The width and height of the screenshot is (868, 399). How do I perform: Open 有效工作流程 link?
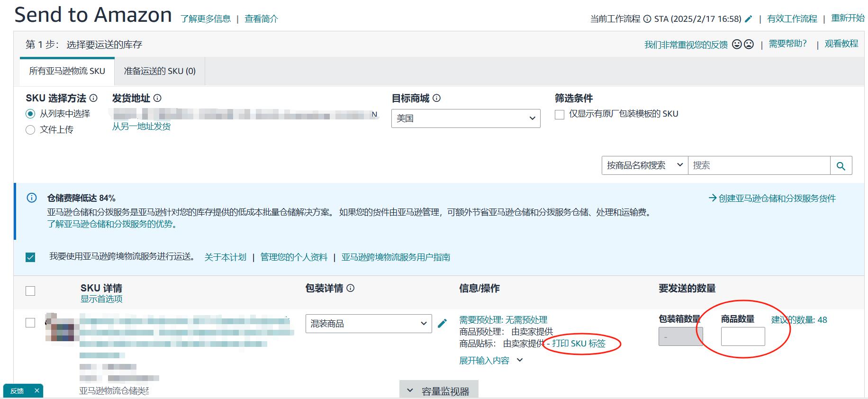(x=792, y=18)
